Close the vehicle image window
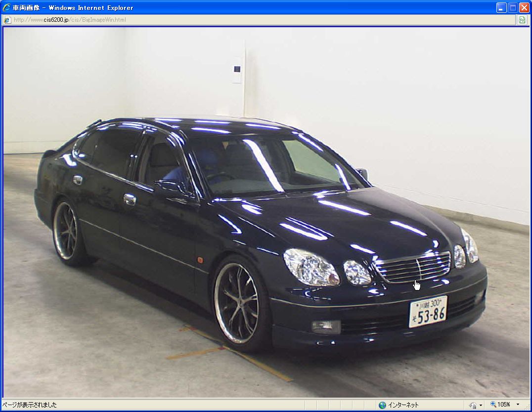This screenshot has width=532, height=412. tap(524, 7)
